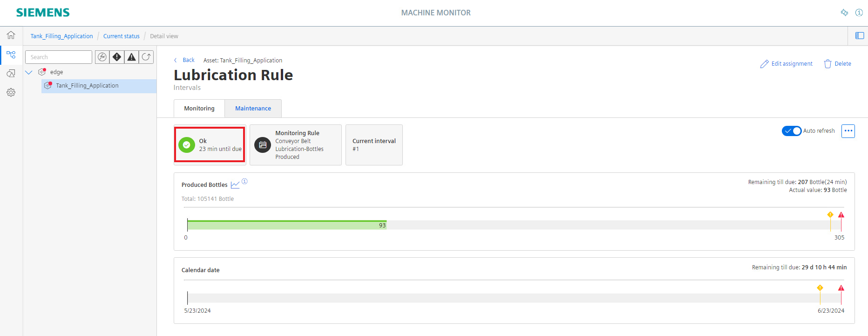868x336 pixels.
Task: Toggle the triangle warning filter button
Action: pyautogui.click(x=132, y=57)
